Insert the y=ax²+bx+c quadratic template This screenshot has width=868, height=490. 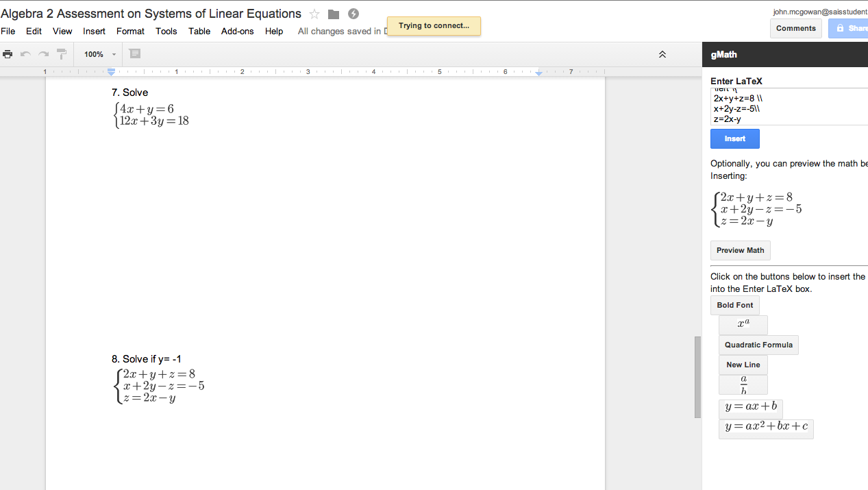point(766,428)
